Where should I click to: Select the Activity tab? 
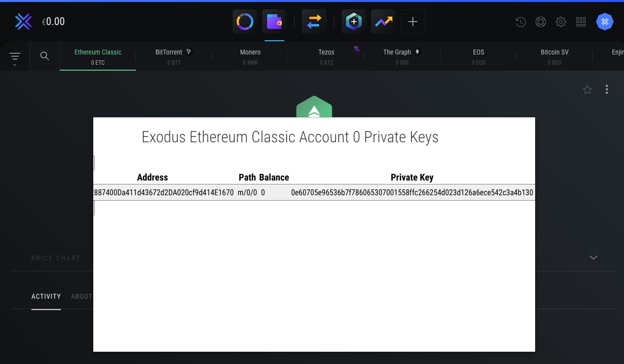(x=46, y=296)
